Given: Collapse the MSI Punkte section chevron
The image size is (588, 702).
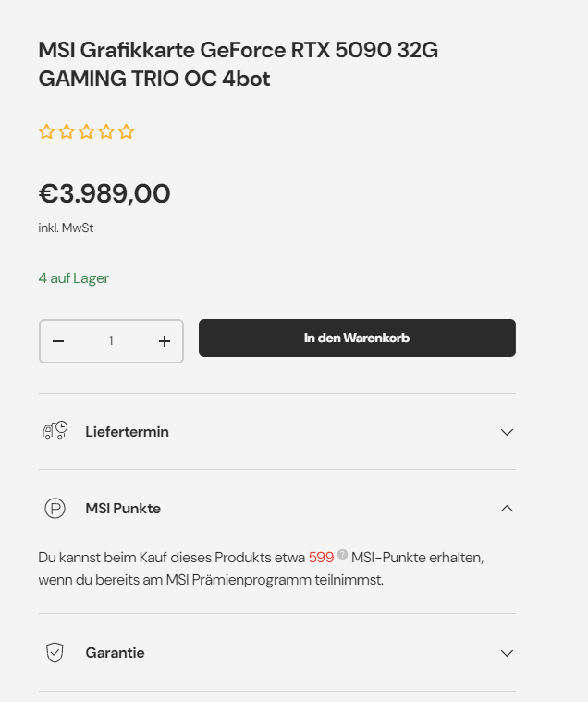Looking at the screenshot, I should pyautogui.click(x=506, y=508).
